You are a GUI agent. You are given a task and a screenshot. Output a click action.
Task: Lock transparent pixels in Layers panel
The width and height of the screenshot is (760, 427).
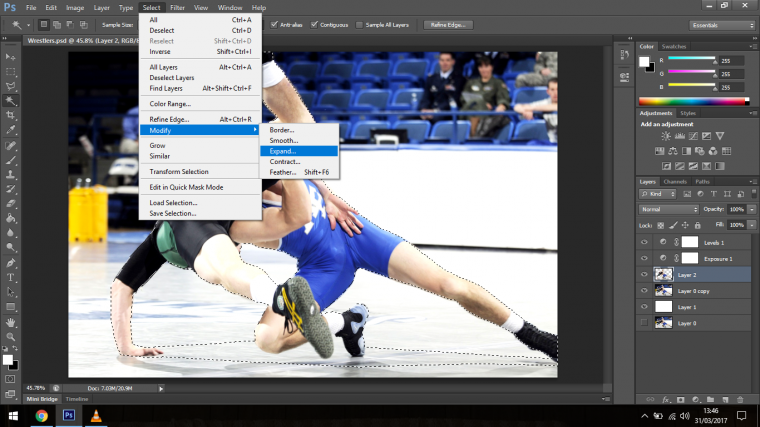[660, 225]
